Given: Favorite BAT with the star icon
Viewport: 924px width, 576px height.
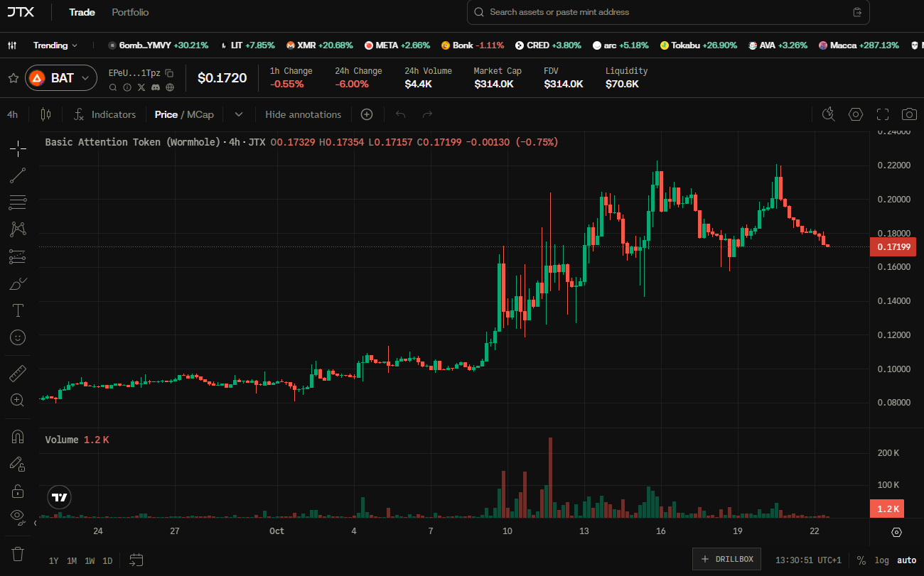Looking at the screenshot, I should point(13,78).
